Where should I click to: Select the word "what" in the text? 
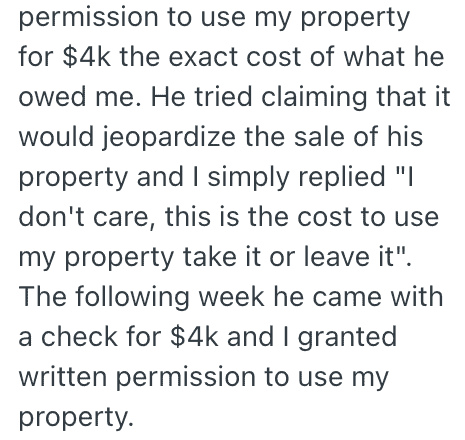coord(375,57)
